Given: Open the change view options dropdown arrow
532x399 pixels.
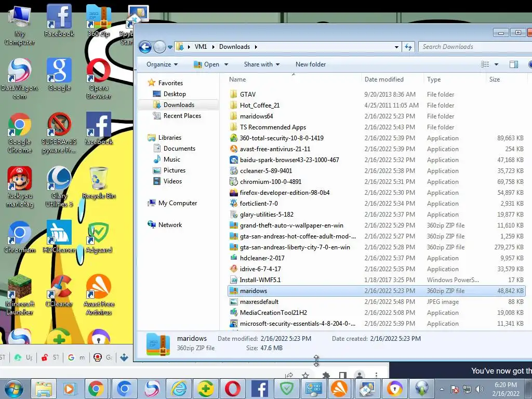Looking at the screenshot, I should pos(496,64).
